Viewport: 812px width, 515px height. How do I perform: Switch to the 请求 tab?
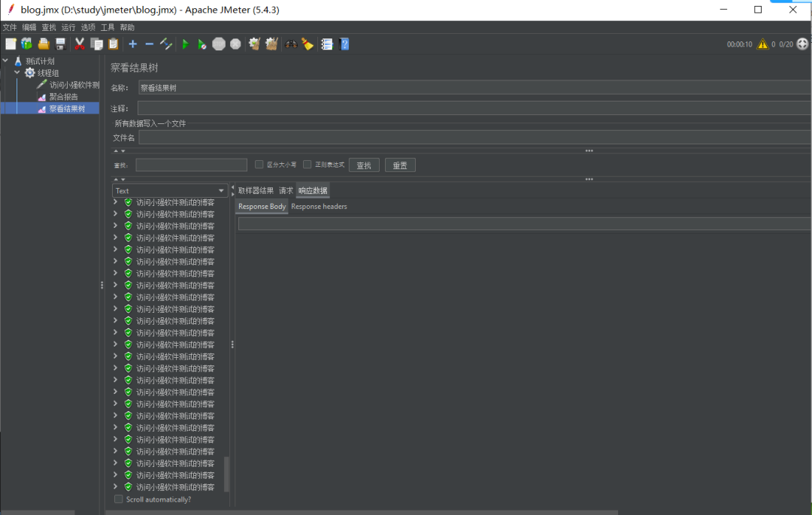coord(286,190)
